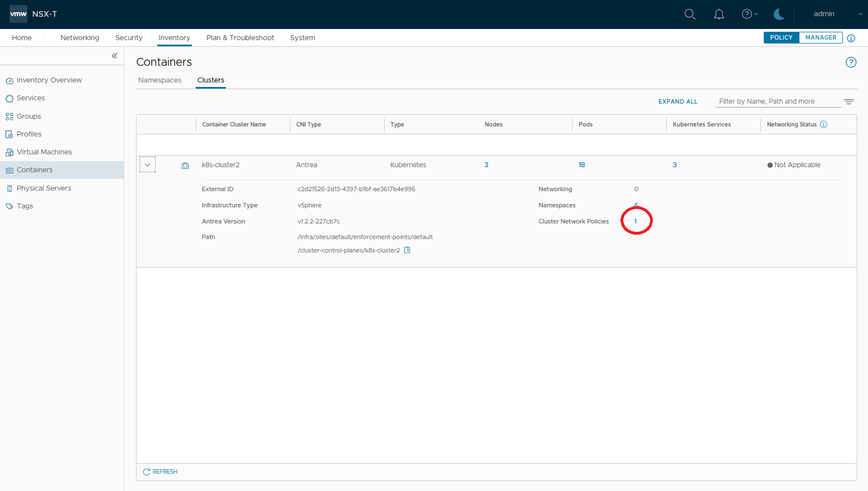Click the Tags sidebar icon
Image resolution: width=868 pixels, height=491 pixels.
[9, 206]
